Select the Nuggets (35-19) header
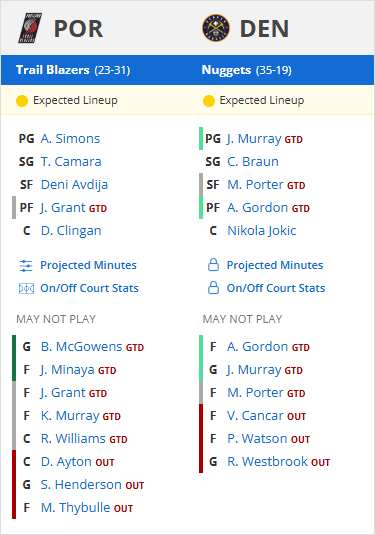Viewport: 375px width, 535px height. click(x=246, y=70)
